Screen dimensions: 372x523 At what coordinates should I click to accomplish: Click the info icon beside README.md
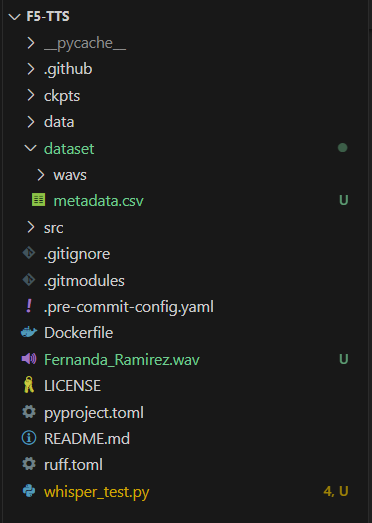tap(29, 438)
